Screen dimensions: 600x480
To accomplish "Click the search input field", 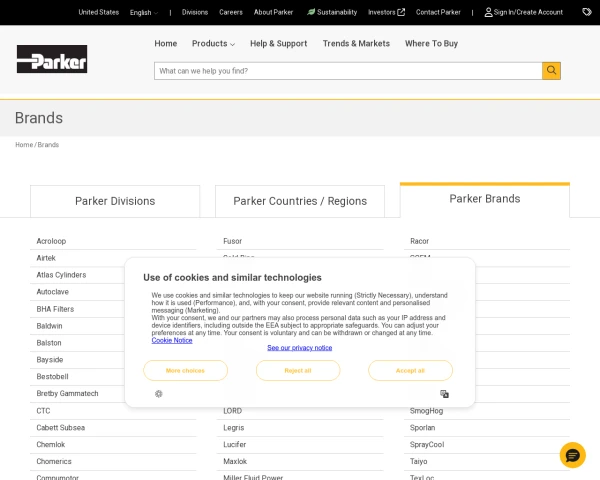I will (x=348, y=71).
